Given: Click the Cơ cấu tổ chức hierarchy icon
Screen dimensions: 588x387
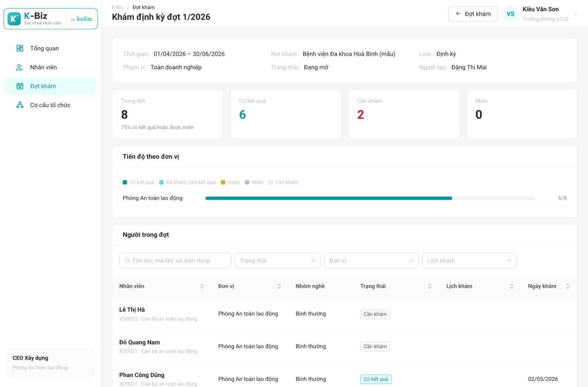Looking at the screenshot, I should (x=20, y=105).
